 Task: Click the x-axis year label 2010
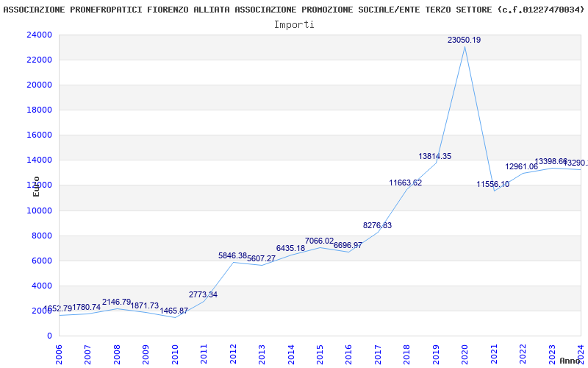175,355
